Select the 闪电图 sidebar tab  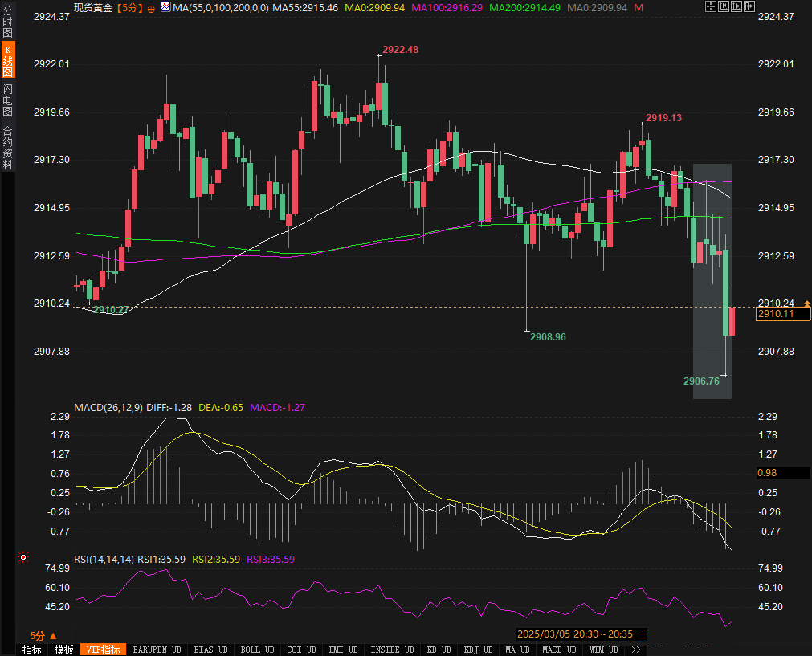pyautogui.click(x=8, y=100)
